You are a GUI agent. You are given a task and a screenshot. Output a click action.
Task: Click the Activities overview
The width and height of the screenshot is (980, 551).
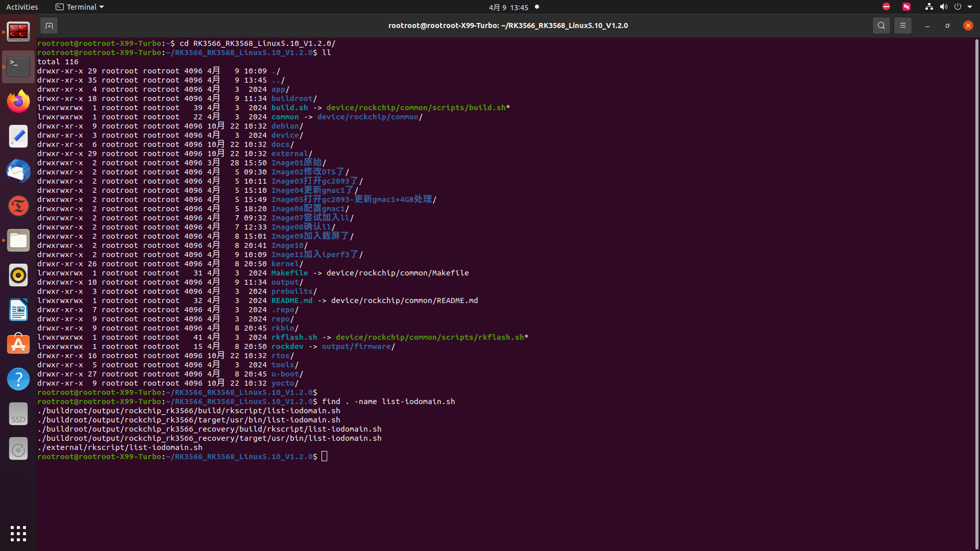point(22,7)
